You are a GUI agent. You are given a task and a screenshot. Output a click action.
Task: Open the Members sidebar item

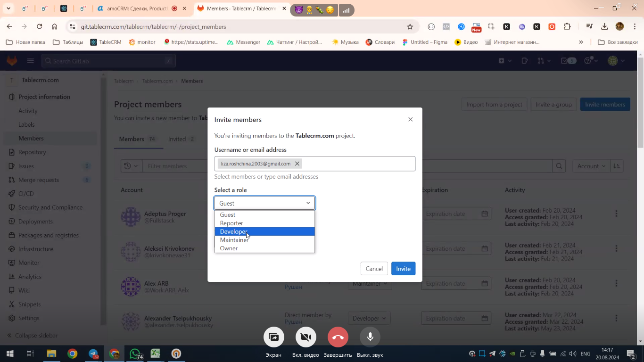click(x=31, y=138)
